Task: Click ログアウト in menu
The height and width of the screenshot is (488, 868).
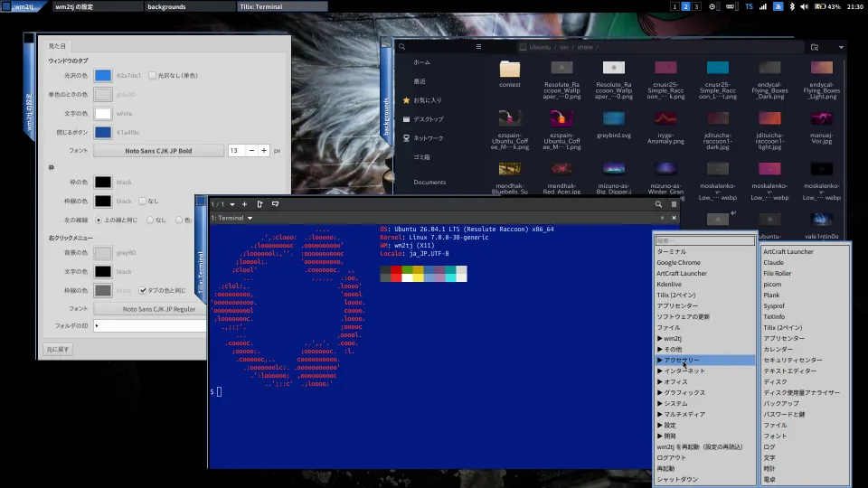Action: (704, 457)
